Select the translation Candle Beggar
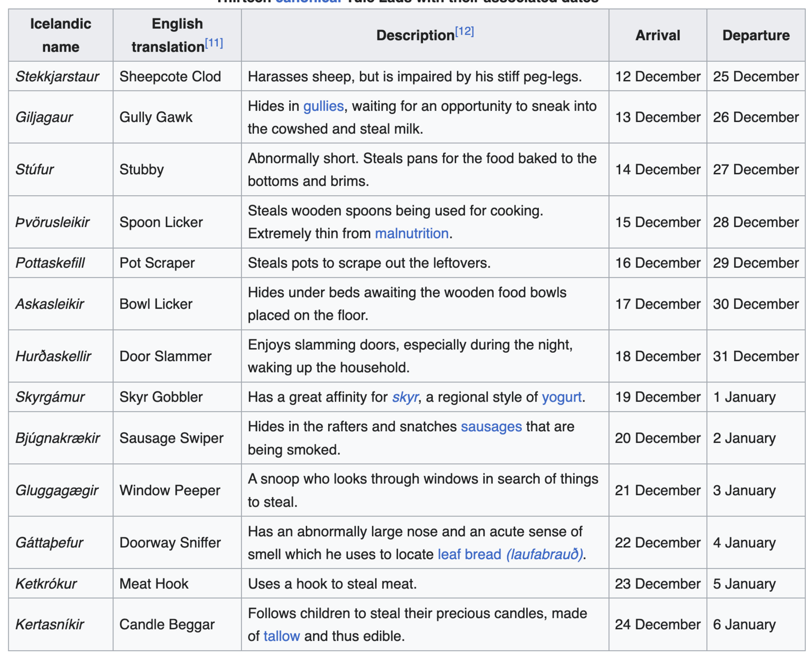 coord(166,624)
